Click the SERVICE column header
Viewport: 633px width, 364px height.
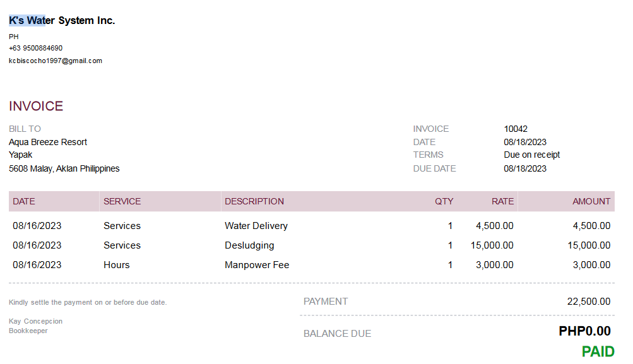pyautogui.click(x=122, y=201)
